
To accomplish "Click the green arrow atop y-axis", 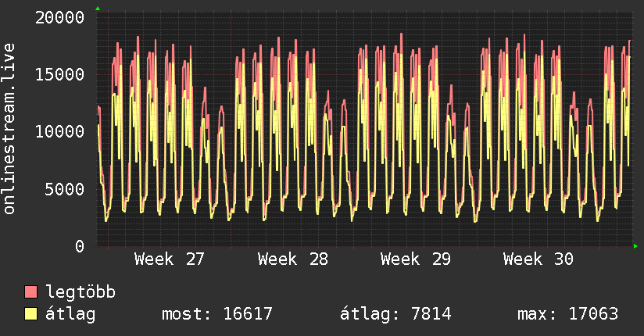I will [98, 9].
